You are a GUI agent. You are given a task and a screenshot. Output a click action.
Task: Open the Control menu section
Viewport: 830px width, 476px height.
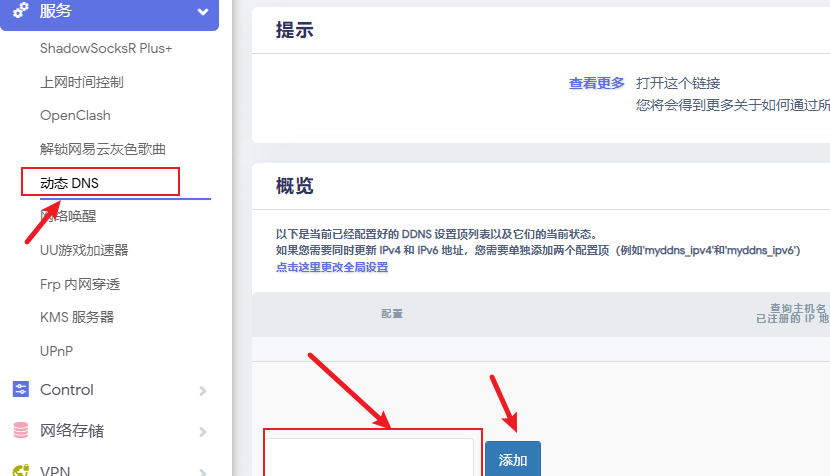point(67,390)
